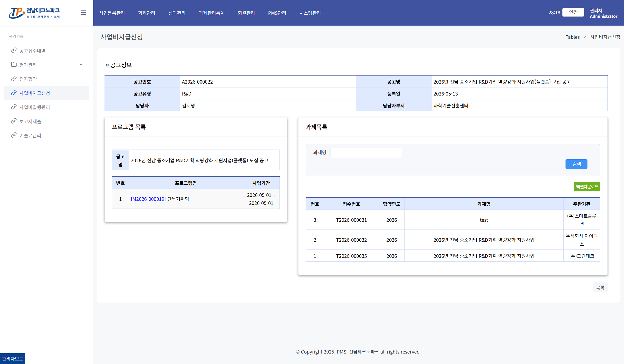Viewport: 624px width, 364px height.
Task: Click the 관리자모드 badge
Action: tap(12, 359)
